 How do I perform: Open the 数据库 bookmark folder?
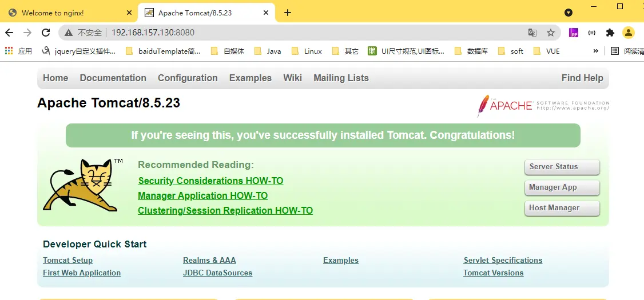471,51
